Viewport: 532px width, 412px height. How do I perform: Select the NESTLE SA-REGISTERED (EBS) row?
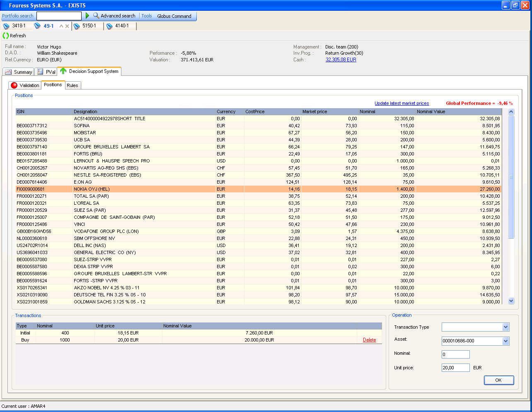click(x=259, y=175)
